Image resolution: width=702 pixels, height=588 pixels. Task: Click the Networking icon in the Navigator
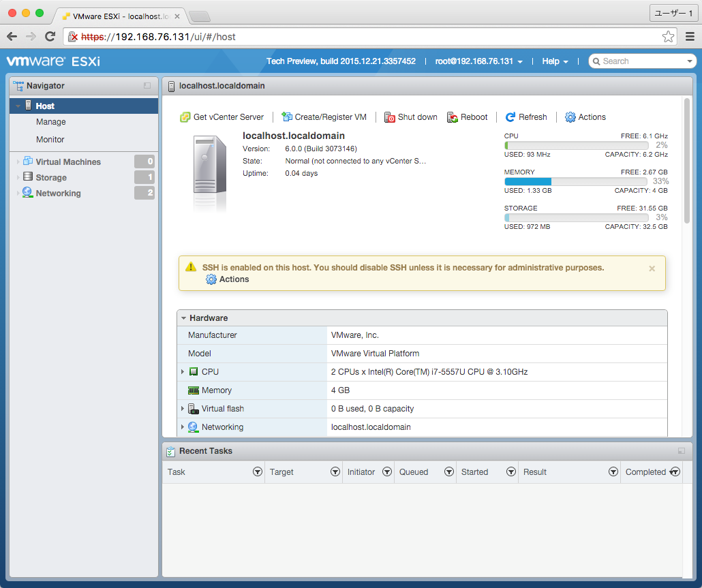tap(29, 193)
